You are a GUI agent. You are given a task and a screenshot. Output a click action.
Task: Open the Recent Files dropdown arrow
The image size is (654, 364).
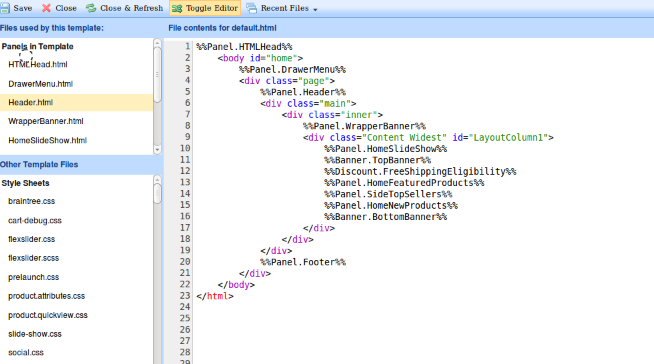315,10
